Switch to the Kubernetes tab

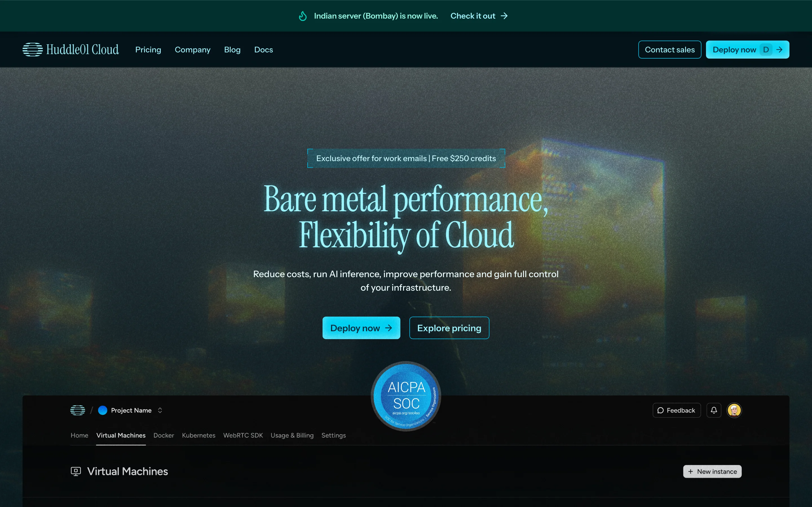199,435
